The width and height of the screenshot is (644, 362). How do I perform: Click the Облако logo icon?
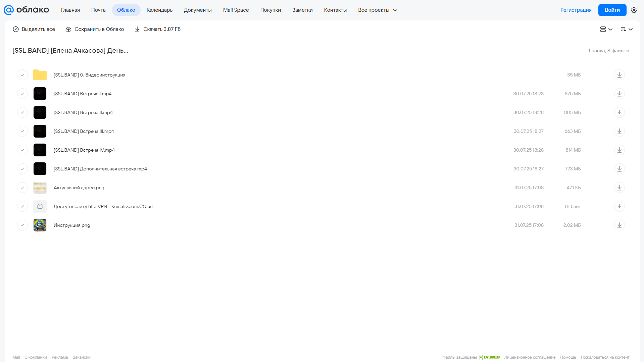(x=9, y=10)
